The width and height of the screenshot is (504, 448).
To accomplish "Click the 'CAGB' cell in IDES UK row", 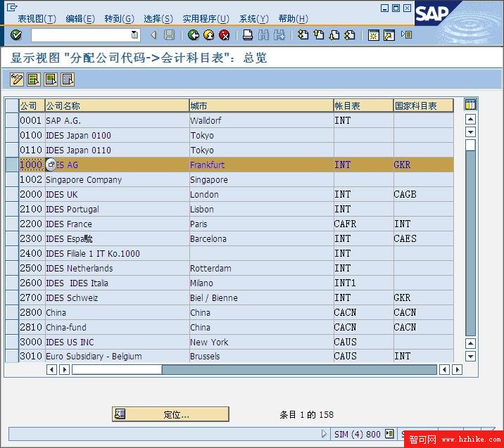I will (424, 194).
